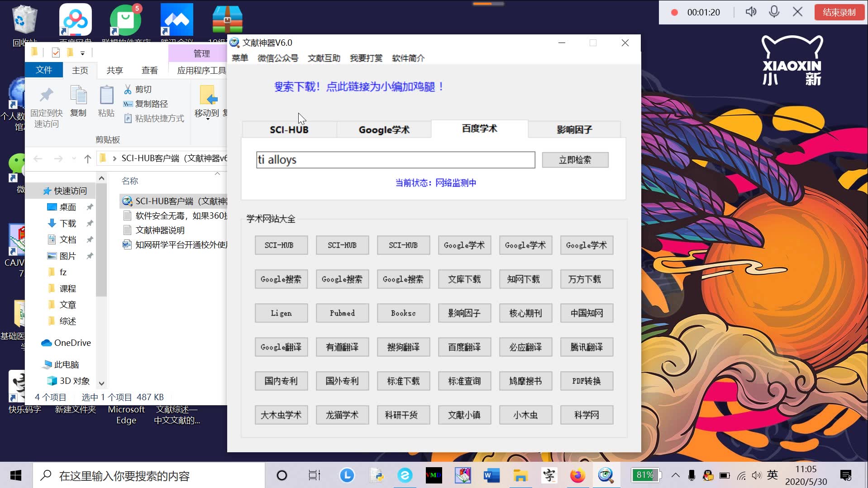The width and height of the screenshot is (868, 488).
Task: Open the 查看 ribbon tab in Explorer
Action: [149, 70]
